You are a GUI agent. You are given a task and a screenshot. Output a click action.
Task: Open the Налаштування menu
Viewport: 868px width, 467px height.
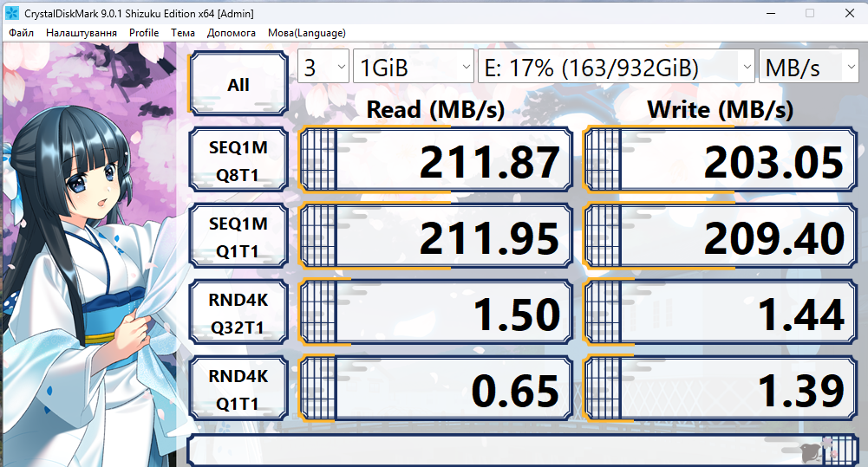click(82, 33)
